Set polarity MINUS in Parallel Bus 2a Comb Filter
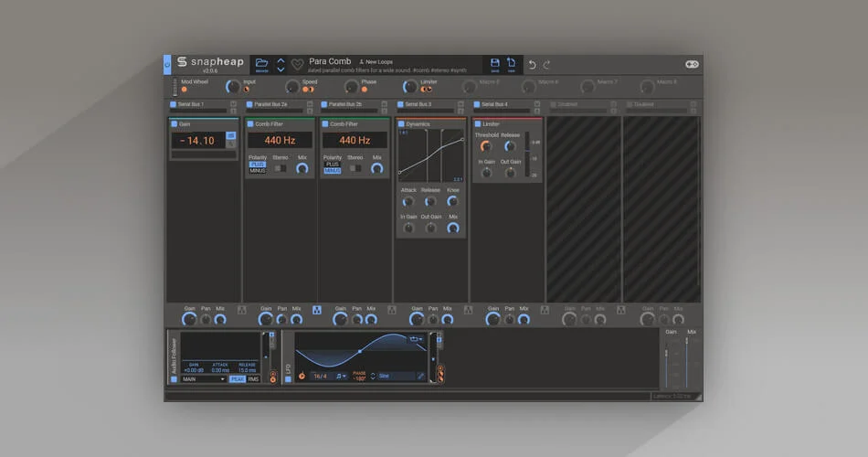Screen dimensions: 868x457 coord(258,171)
